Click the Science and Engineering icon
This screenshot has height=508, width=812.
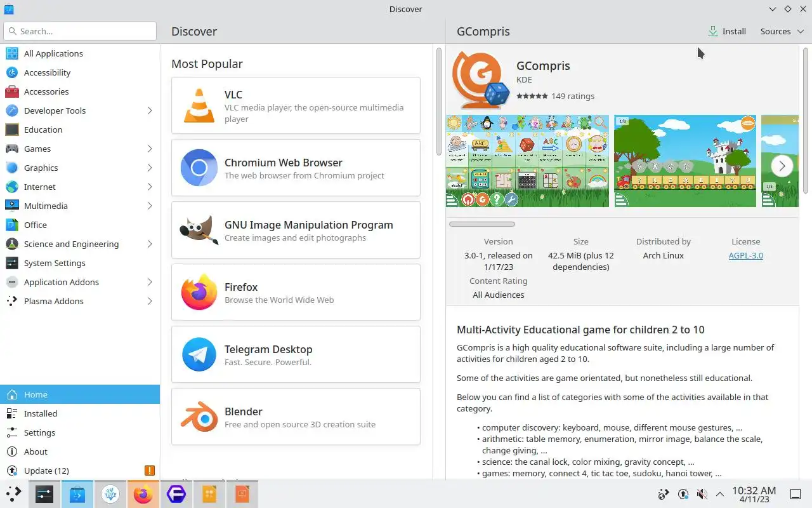pos(12,244)
